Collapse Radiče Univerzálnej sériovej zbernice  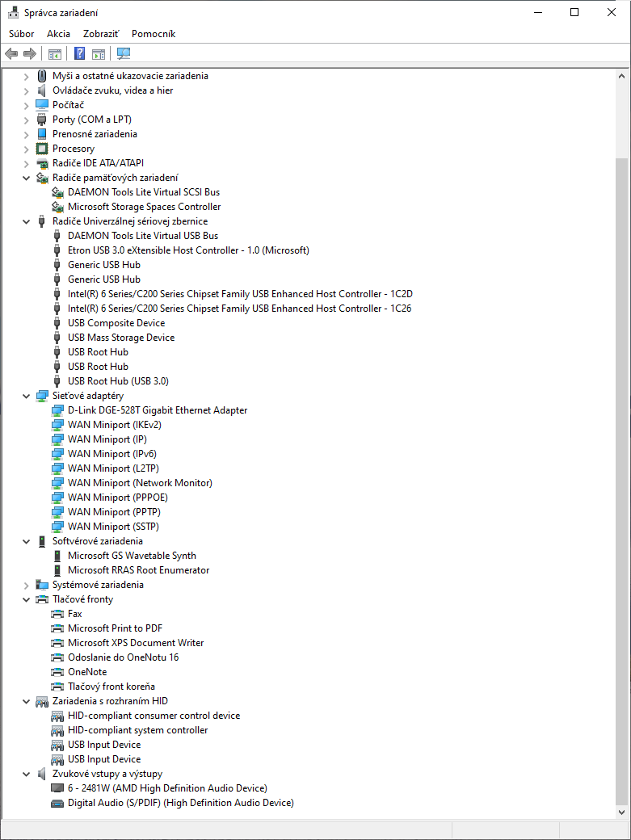(x=26, y=221)
